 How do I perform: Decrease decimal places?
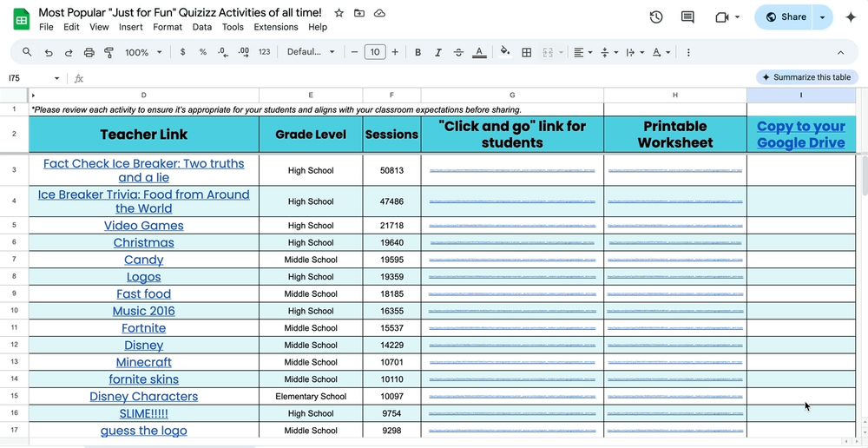pyautogui.click(x=222, y=52)
